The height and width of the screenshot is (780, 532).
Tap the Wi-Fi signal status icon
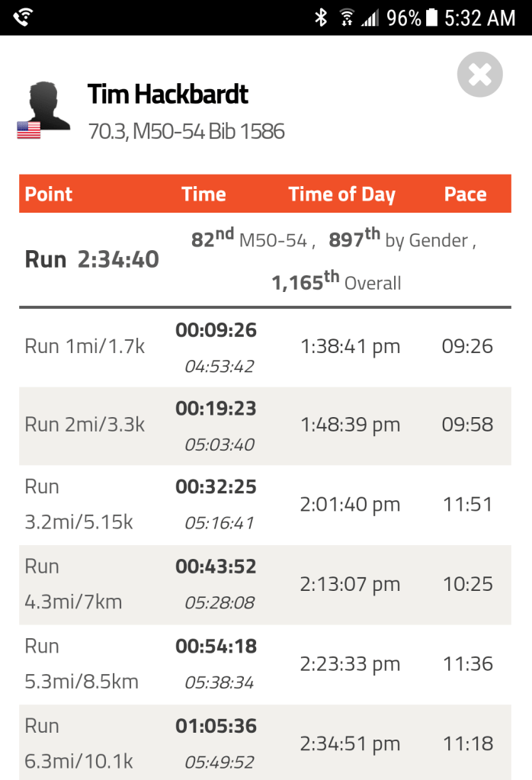pos(347,17)
